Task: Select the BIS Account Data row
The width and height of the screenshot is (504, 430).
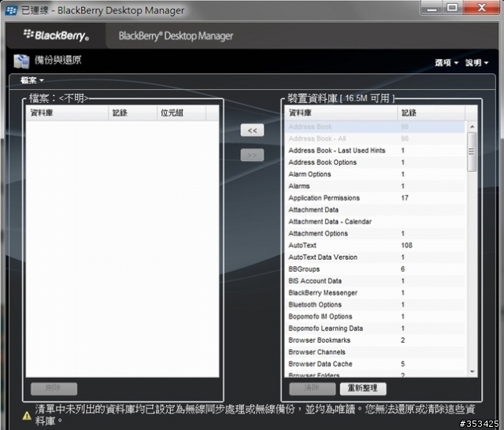Action: click(x=375, y=281)
